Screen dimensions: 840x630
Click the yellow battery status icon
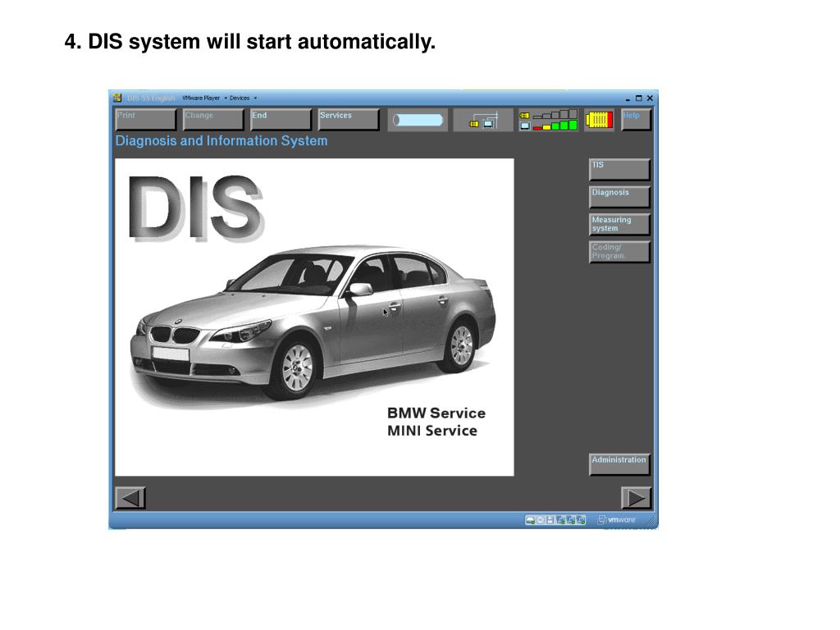(x=598, y=120)
